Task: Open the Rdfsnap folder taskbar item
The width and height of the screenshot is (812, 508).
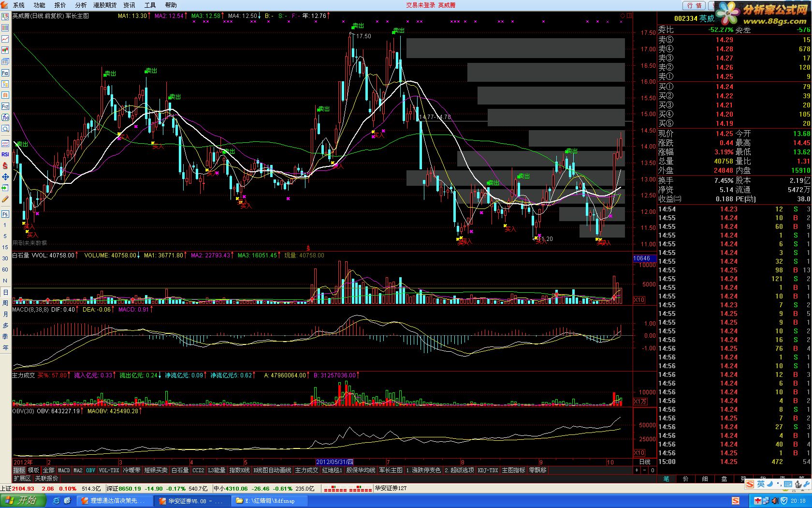Action: click(x=270, y=501)
